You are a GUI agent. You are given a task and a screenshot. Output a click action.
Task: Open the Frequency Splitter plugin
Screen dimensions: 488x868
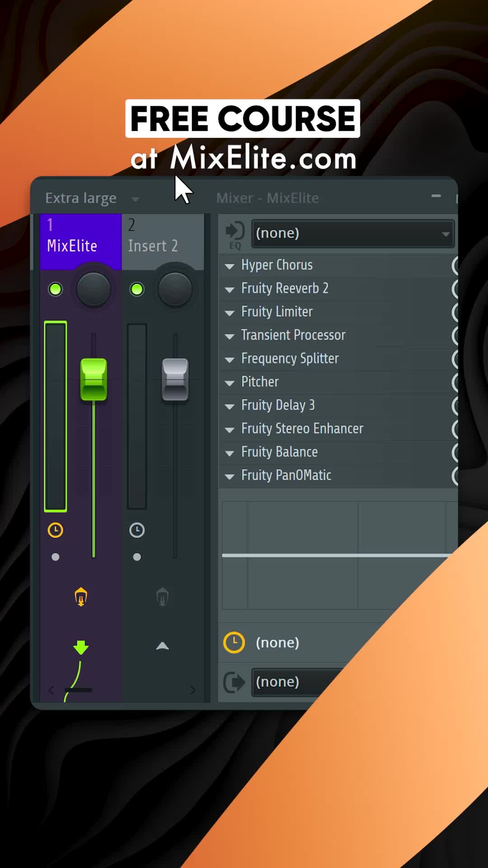click(x=290, y=359)
